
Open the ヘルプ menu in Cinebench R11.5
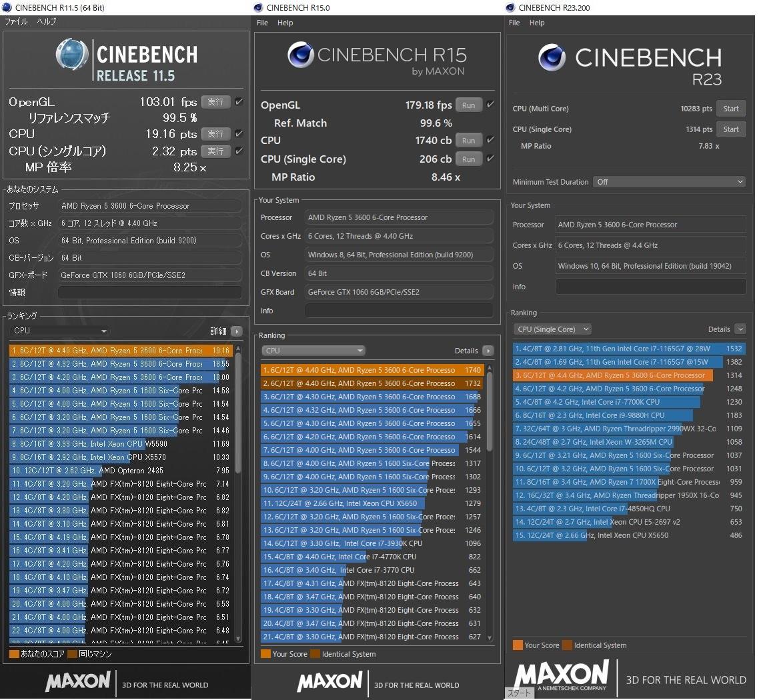(47, 21)
